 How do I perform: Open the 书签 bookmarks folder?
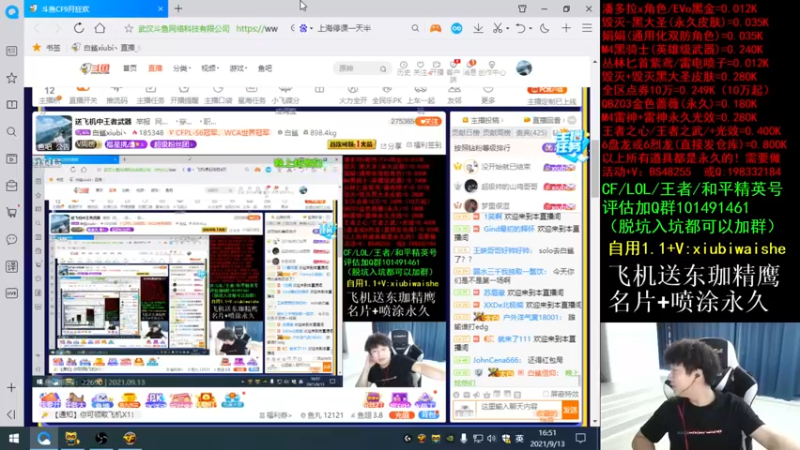pyautogui.click(x=47, y=47)
